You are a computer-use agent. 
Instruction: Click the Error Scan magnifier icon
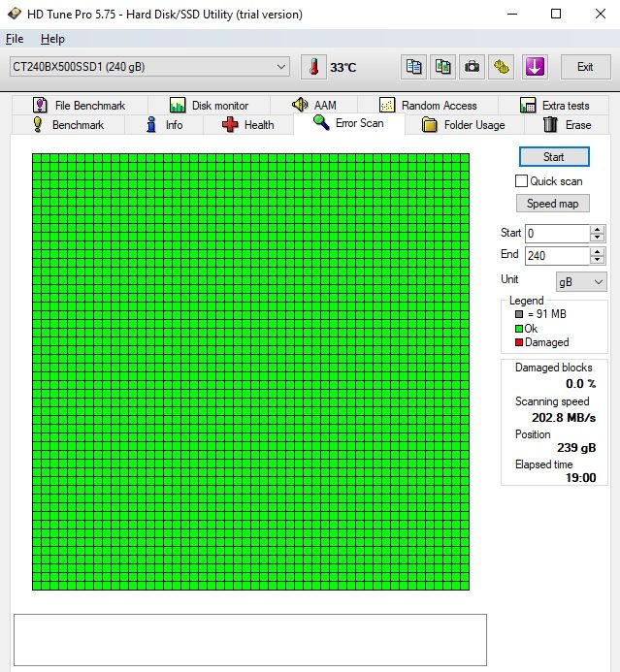[x=321, y=122]
